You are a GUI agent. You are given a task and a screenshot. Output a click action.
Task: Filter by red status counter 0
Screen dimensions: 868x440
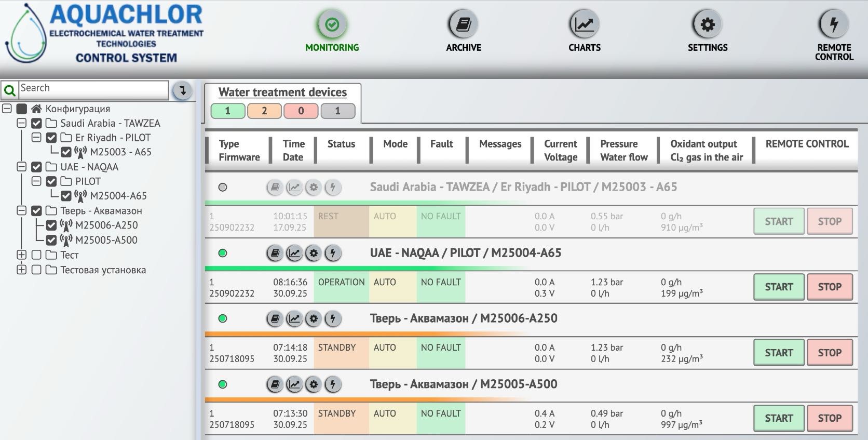[x=301, y=111]
